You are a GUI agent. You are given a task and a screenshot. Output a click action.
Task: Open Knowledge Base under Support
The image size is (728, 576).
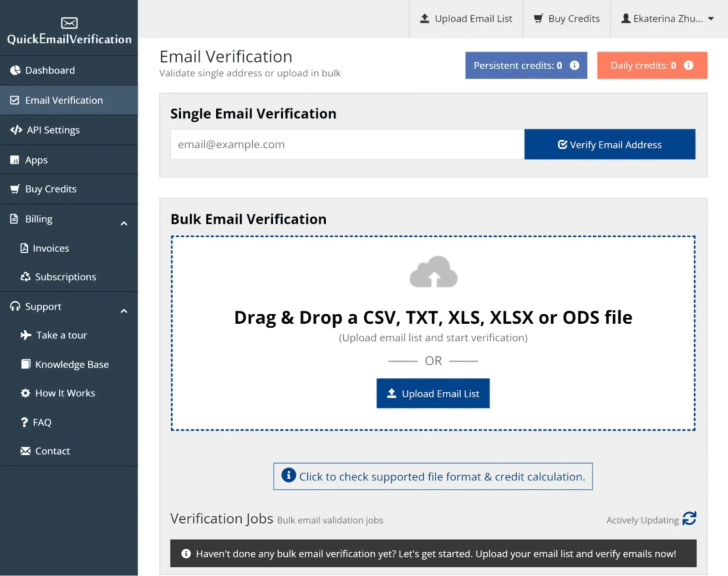click(x=71, y=365)
